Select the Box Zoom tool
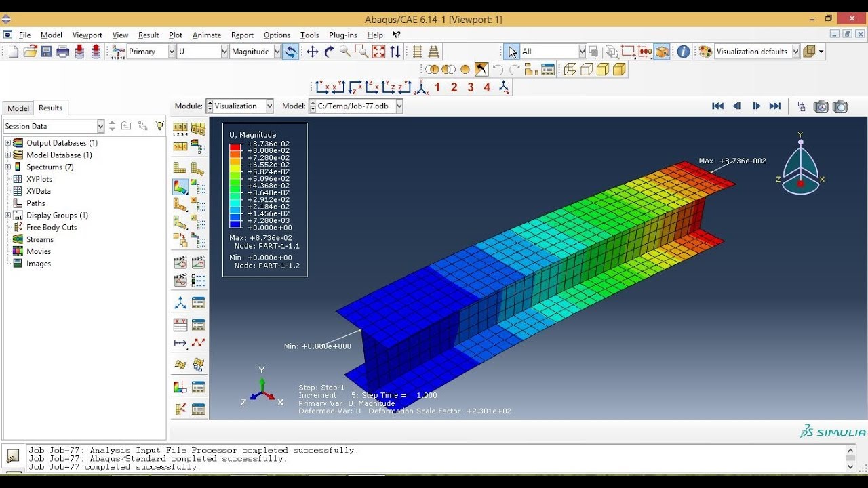This screenshot has height=488, width=868. coord(361,52)
